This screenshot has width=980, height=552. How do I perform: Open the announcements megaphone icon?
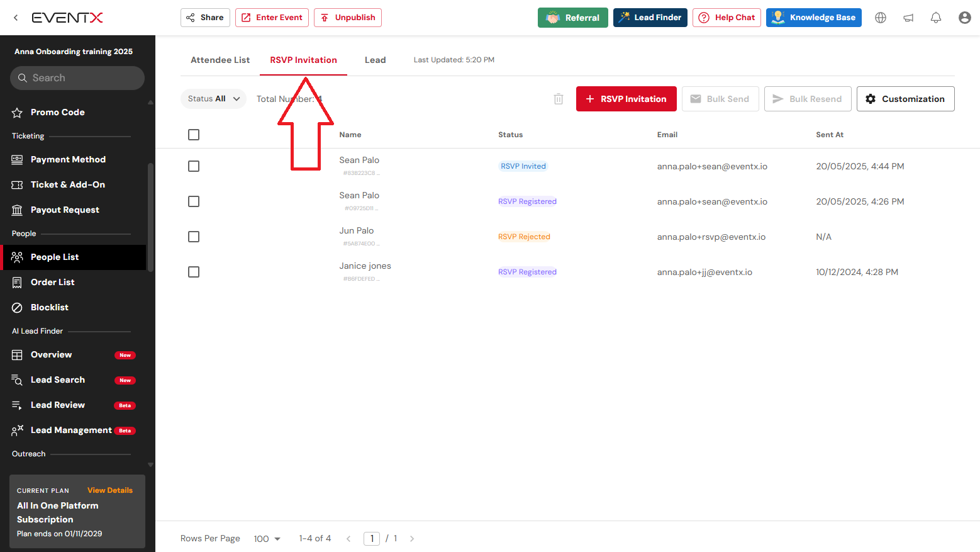coord(908,18)
